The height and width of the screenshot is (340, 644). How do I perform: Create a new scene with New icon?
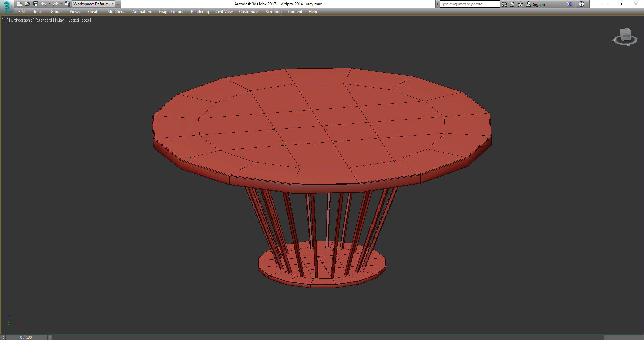(19, 4)
